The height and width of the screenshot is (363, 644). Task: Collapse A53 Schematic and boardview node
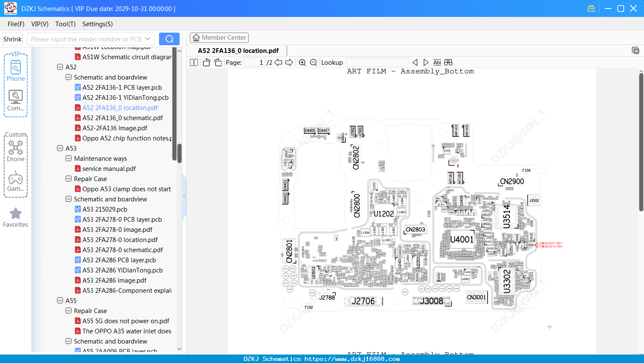pos(69,199)
